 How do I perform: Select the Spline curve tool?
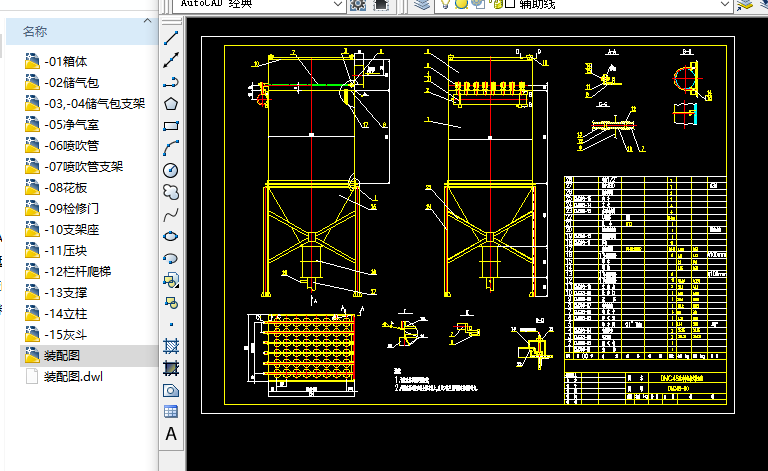point(171,213)
